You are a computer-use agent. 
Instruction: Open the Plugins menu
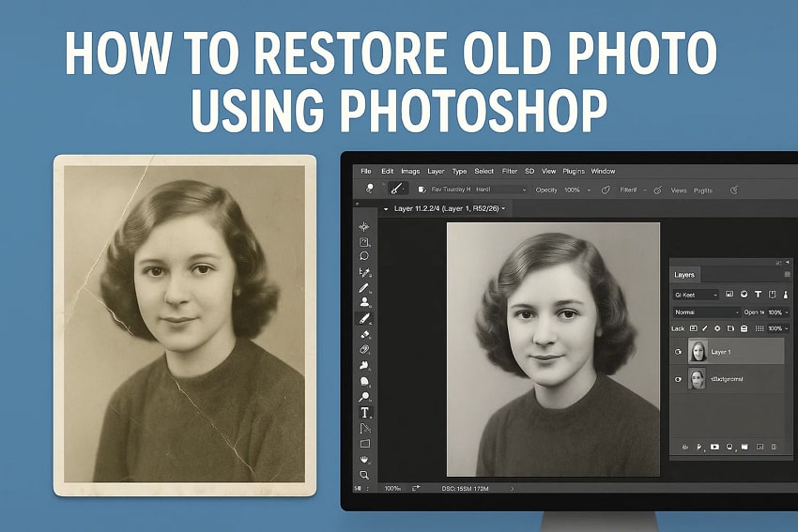pos(574,171)
